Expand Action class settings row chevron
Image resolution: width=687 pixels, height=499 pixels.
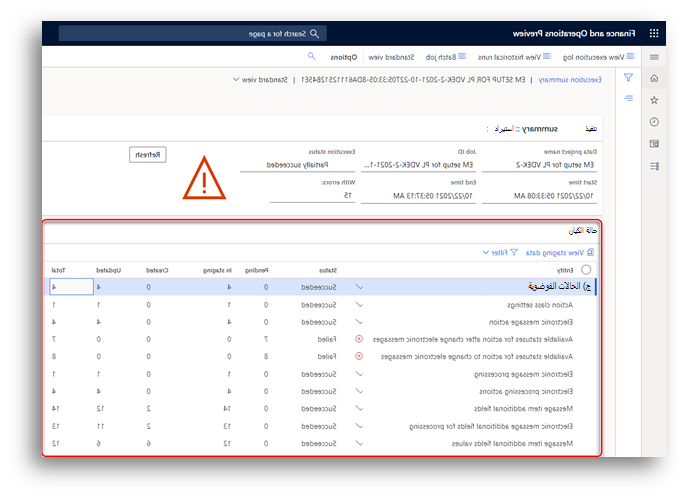point(359,304)
